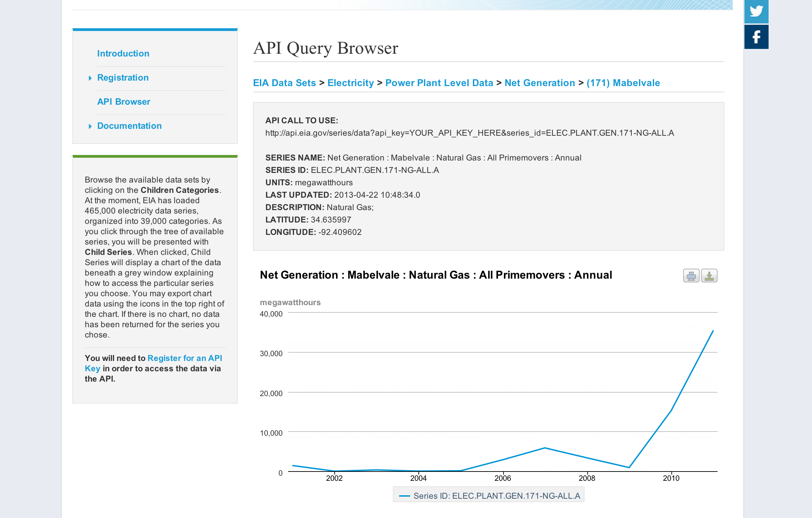Click the 30,000 y-axis label
The image size is (812, 518).
click(271, 353)
